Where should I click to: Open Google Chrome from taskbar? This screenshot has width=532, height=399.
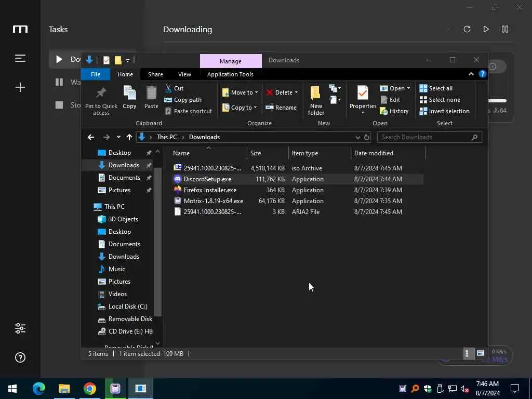pos(89,389)
